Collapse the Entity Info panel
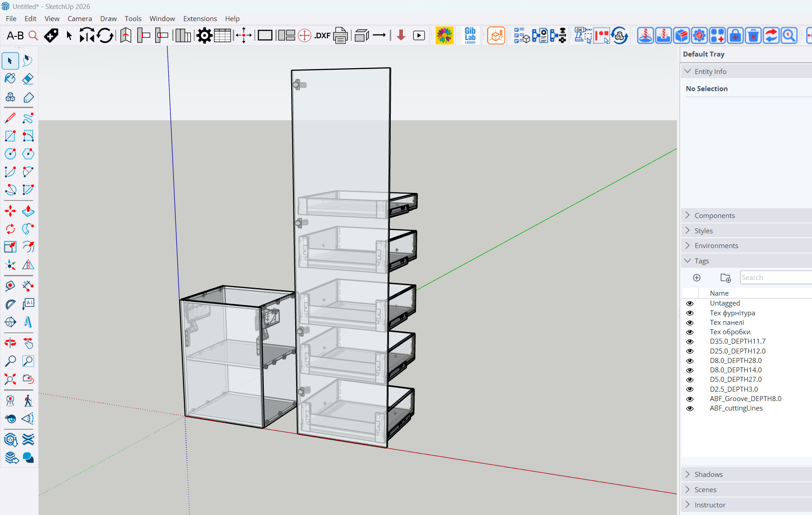The width and height of the screenshot is (812, 515). click(x=688, y=71)
